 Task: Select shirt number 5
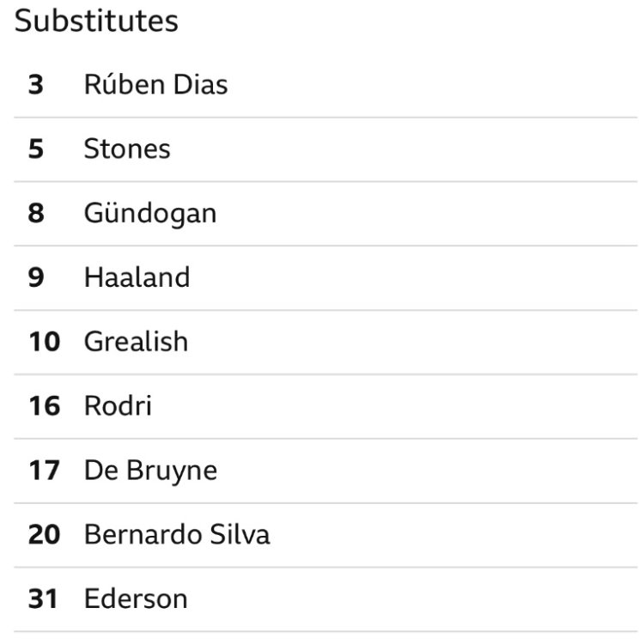36,149
